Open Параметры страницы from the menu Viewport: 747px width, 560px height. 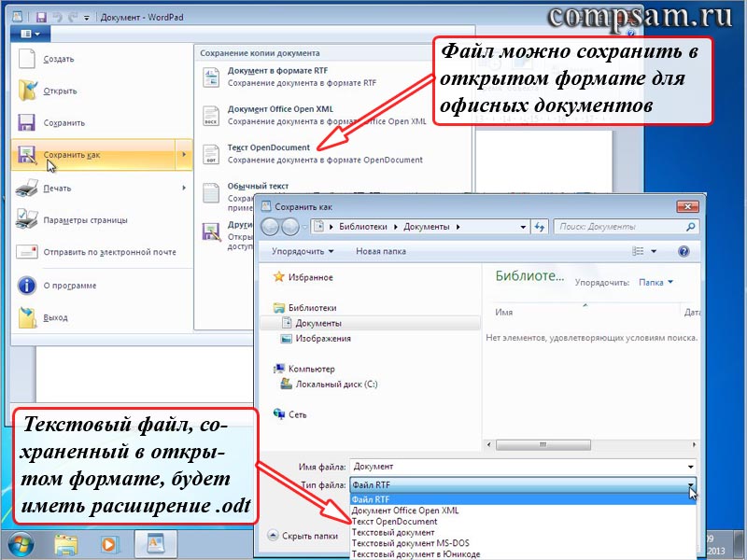pos(102,220)
